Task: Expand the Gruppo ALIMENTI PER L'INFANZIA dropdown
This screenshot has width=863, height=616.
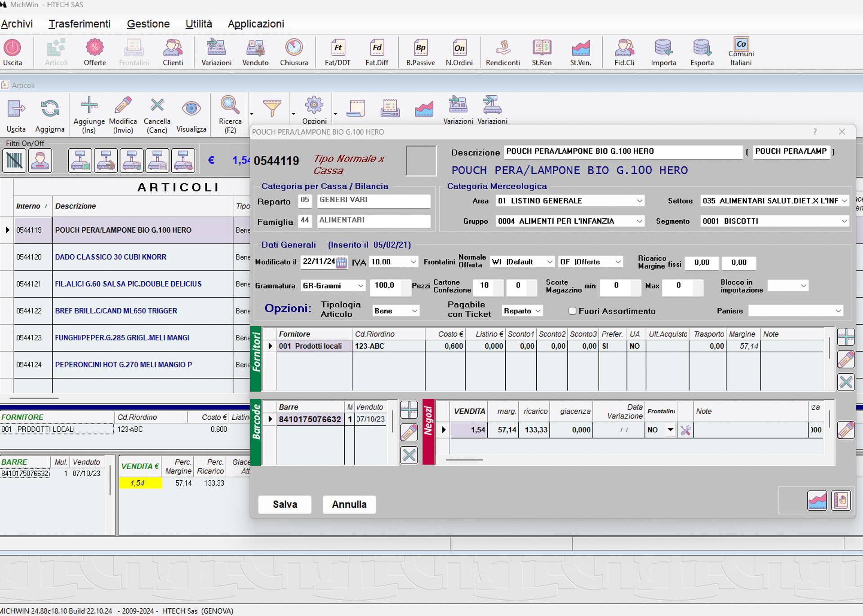Action: click(639, 221)
